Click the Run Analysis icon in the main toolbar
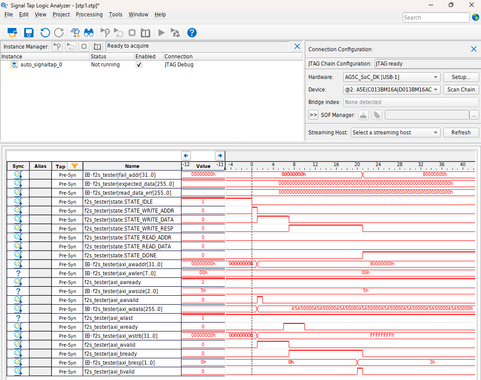The height and width of the screenshot is (380, 481). [105, 33]
